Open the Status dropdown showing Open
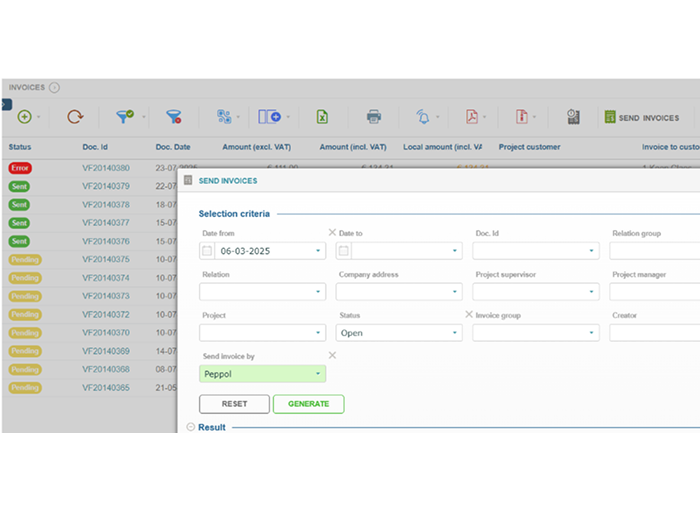Screen dimensions: 700x510 [454, 333]
